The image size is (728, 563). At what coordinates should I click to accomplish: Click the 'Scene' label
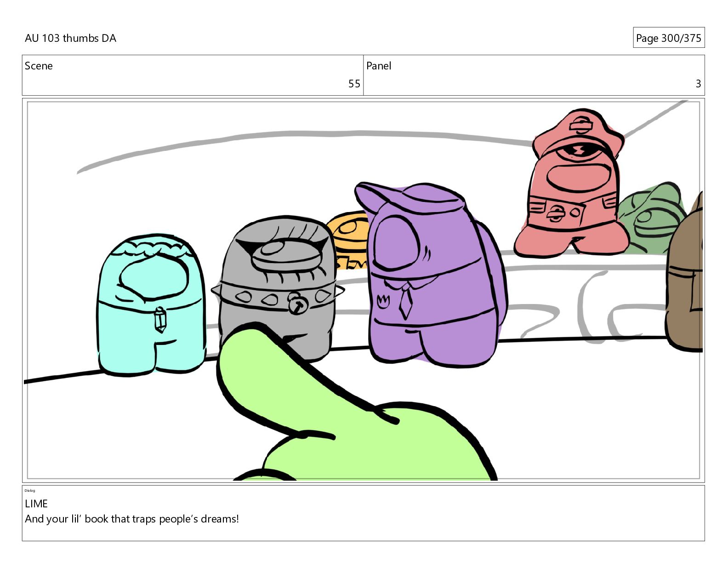pyautogui.click(x=39, y=66)
